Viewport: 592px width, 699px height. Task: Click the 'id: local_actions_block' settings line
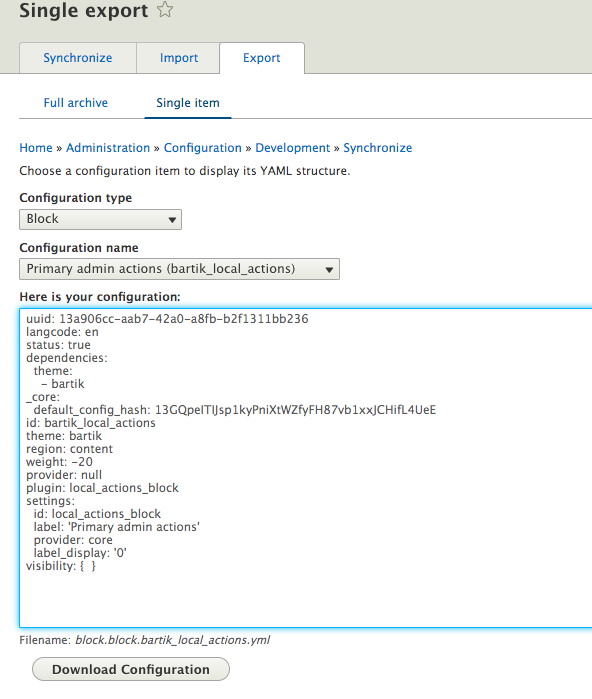click(97, 514)
